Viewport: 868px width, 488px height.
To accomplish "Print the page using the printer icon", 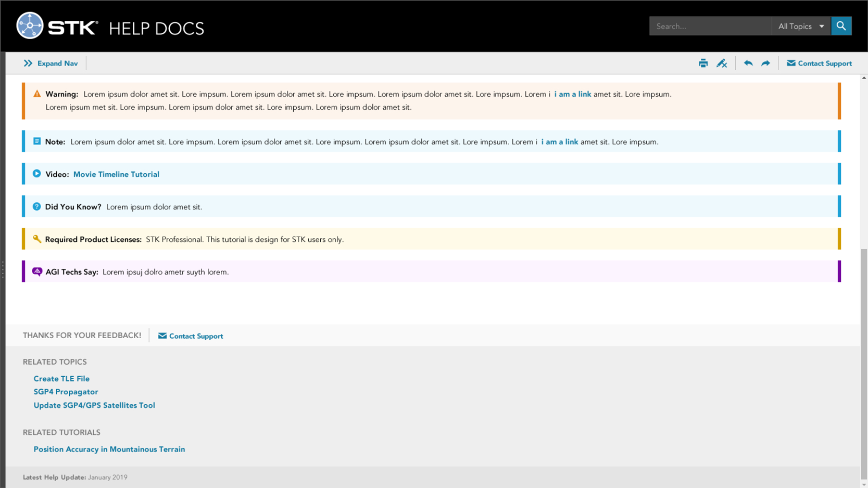I will coord(703,63).
